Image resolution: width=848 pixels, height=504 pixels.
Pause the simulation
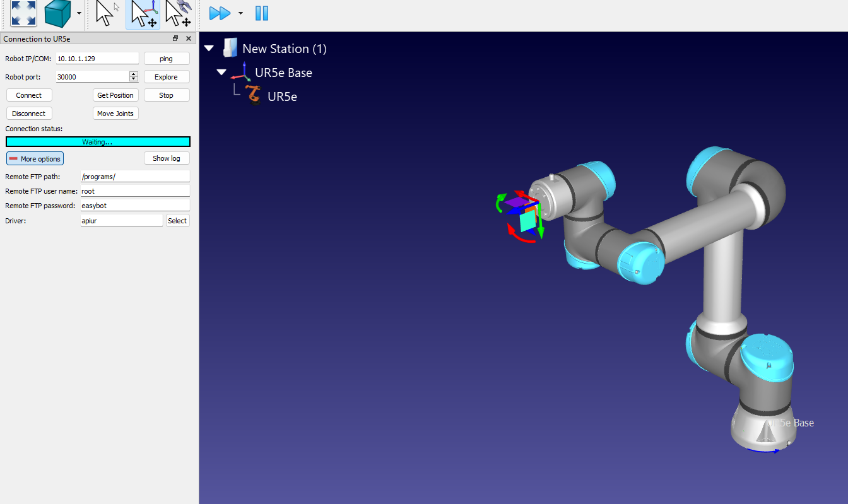[261, 13]
